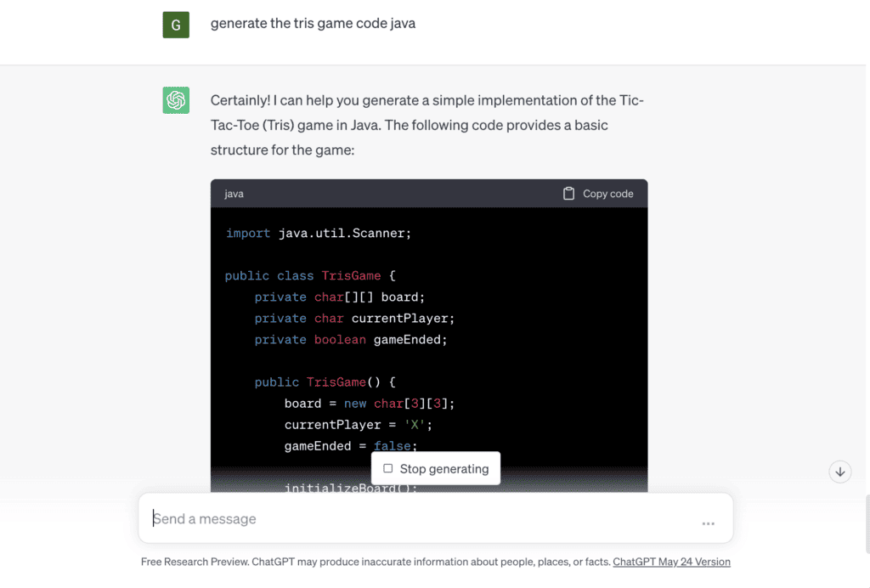This screenshot has height=588, width=870.
Task: Open the ChatGPT May 24 Version link
Action: pyautogui.click(x=671, y=562)
